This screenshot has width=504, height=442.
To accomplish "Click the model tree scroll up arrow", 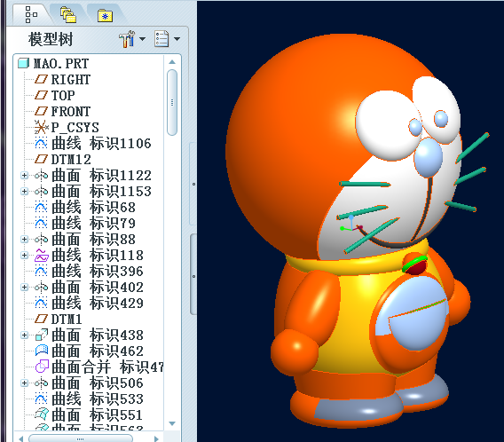I will pyautogui.click(x=172, y=62).
